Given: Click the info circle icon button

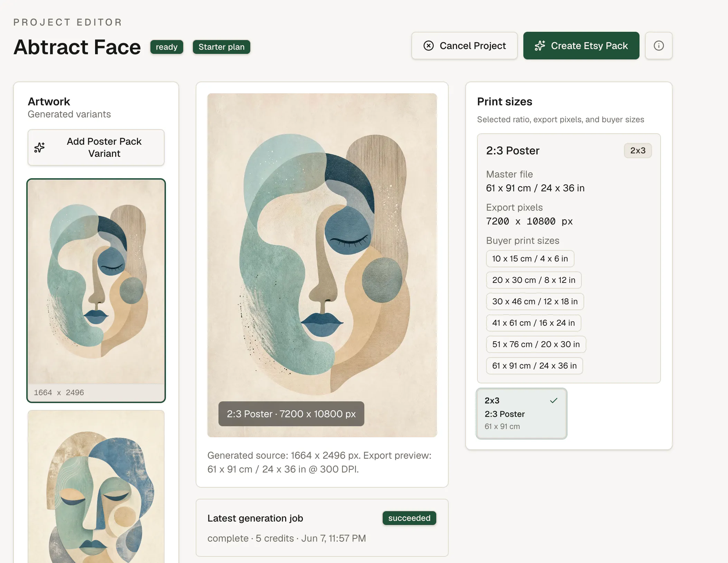Looking at the screenshot, I should 659,46.
